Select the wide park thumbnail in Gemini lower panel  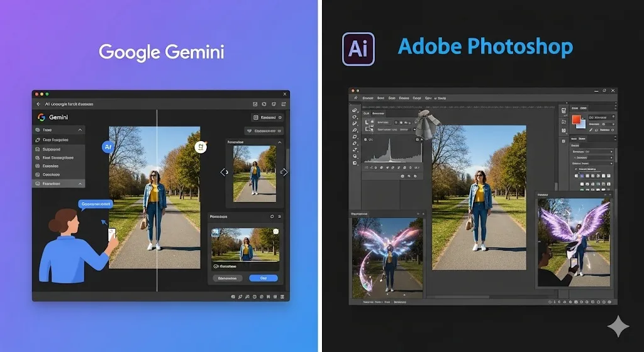tap(245, 244)
